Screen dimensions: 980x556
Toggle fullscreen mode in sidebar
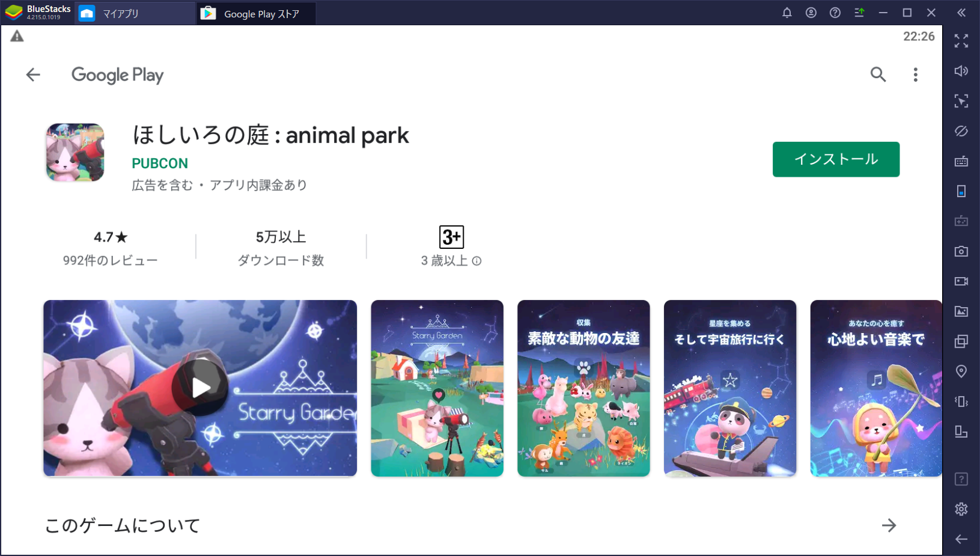click(961, 41)
